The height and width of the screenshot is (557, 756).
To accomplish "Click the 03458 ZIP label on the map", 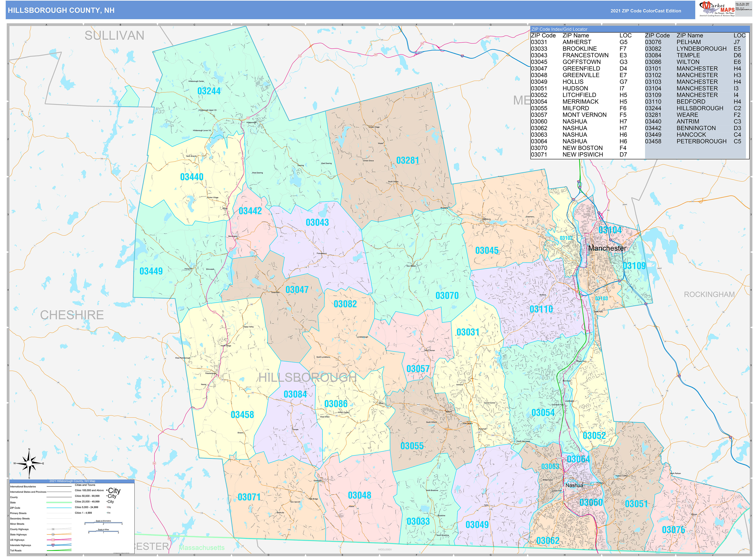I will point(242,415).
